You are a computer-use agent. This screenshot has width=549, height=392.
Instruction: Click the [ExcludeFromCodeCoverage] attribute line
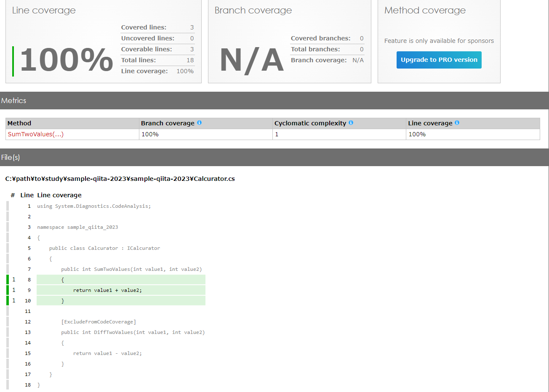99,322
